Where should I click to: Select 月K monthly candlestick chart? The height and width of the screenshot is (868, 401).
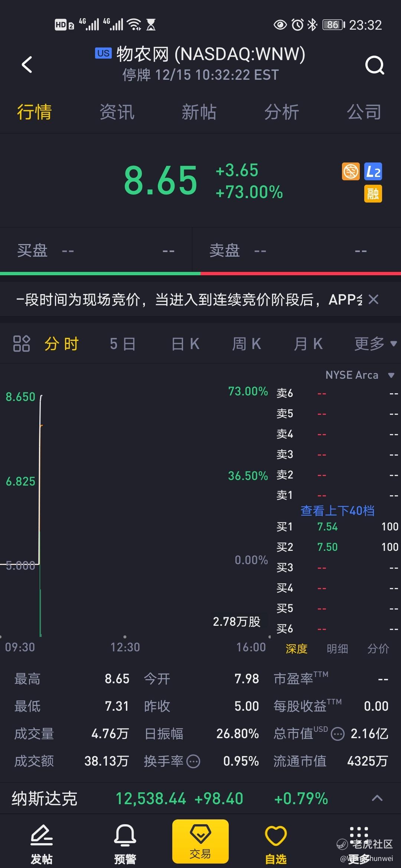tap(308, 344)
